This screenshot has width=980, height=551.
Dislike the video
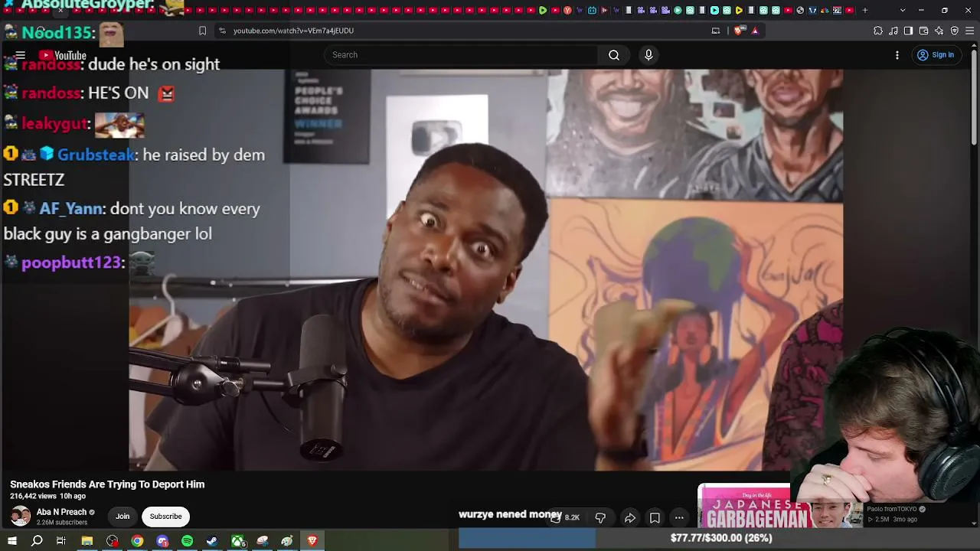[600, 518]
